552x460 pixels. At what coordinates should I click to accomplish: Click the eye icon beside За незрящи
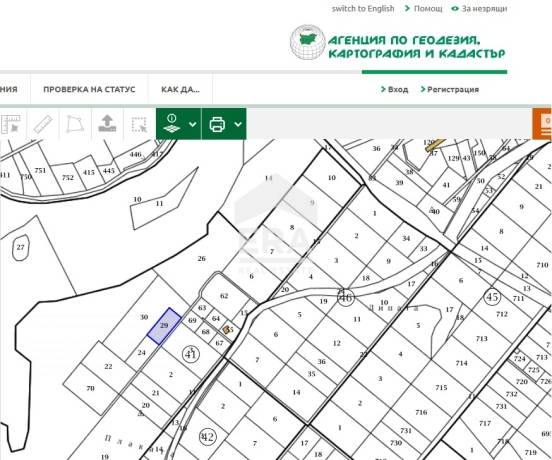455,8
